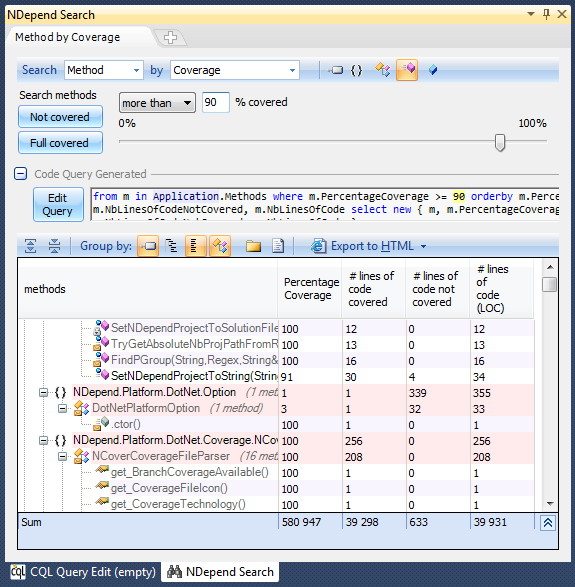
Task: Click the results vertical scrollbar thumb
Action: click(550, 284)
